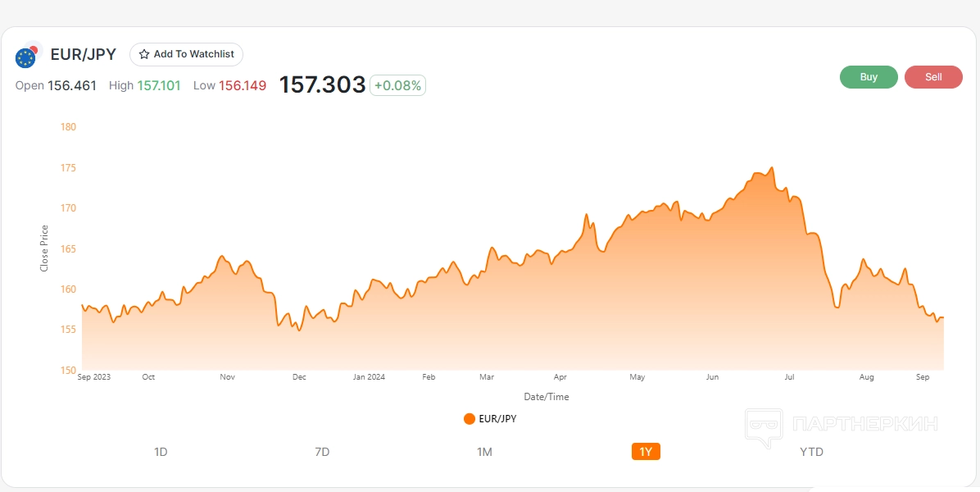Click the current price 157.303
Image resolution: width=980 pixels, height=492 pixels.
click(322, 84)
